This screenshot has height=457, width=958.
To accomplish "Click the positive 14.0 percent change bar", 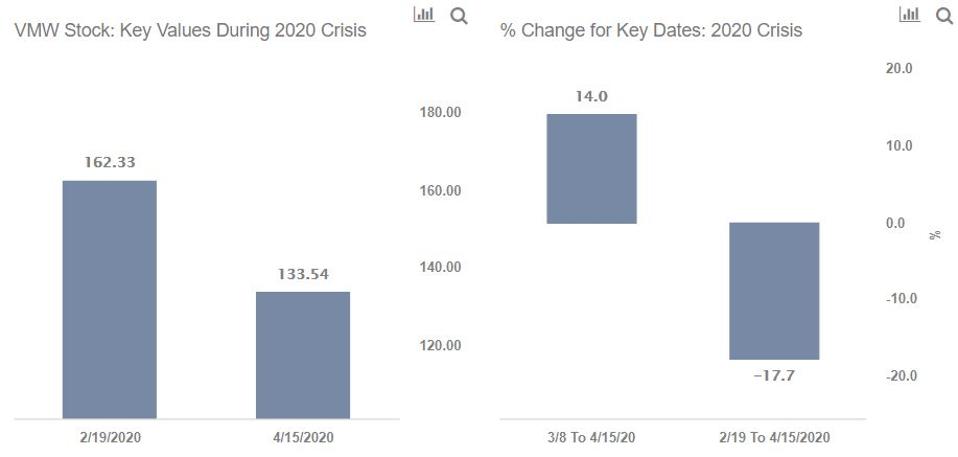I will [x=590, y=168].
